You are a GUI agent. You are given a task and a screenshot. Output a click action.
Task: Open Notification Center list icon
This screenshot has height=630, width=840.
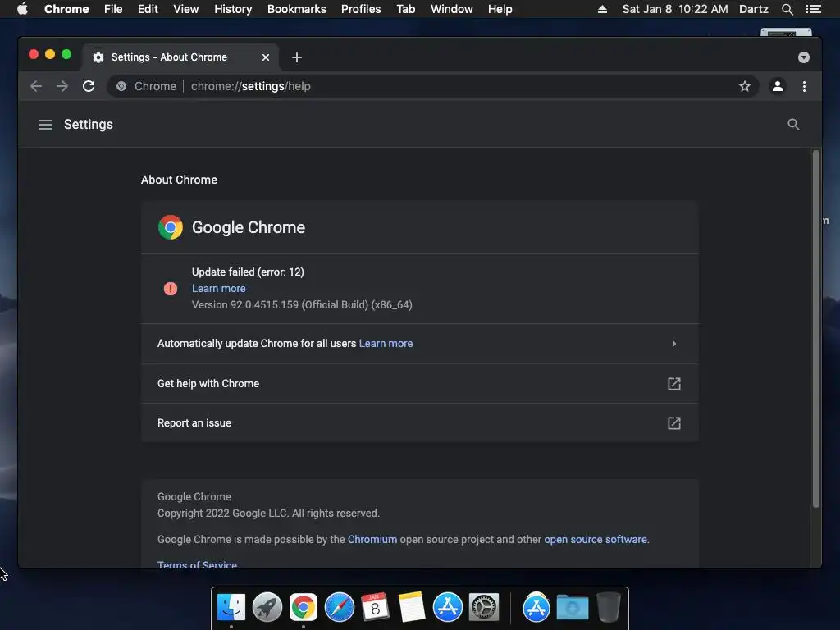pyautogui.click(x=813, y=9)
